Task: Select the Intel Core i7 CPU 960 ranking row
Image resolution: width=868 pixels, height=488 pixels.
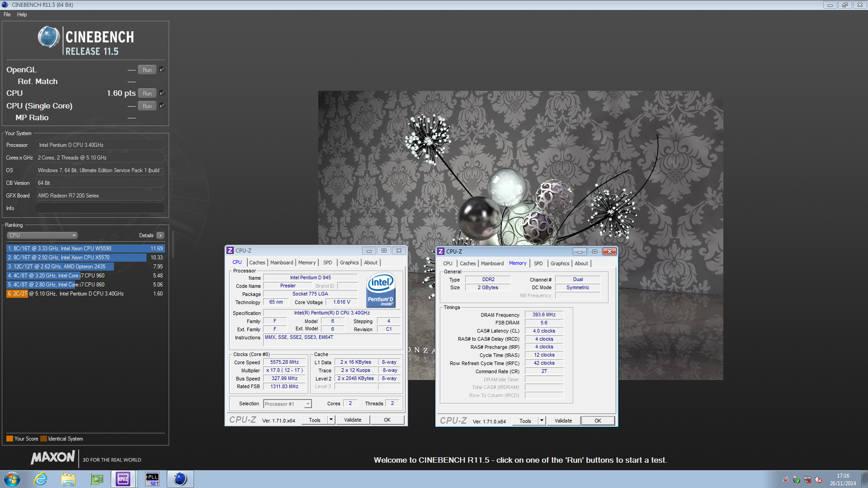Action: (x=85, y=276)
